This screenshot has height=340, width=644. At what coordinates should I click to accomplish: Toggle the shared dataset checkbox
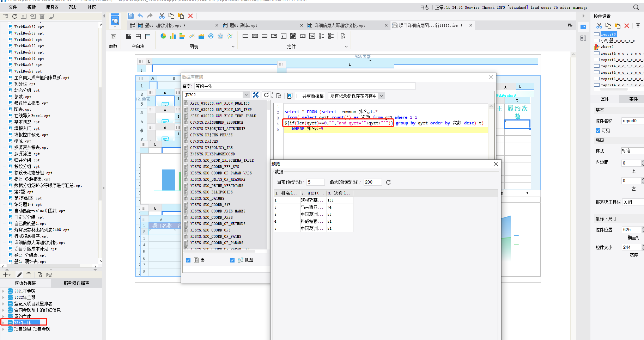click(299, 96)
